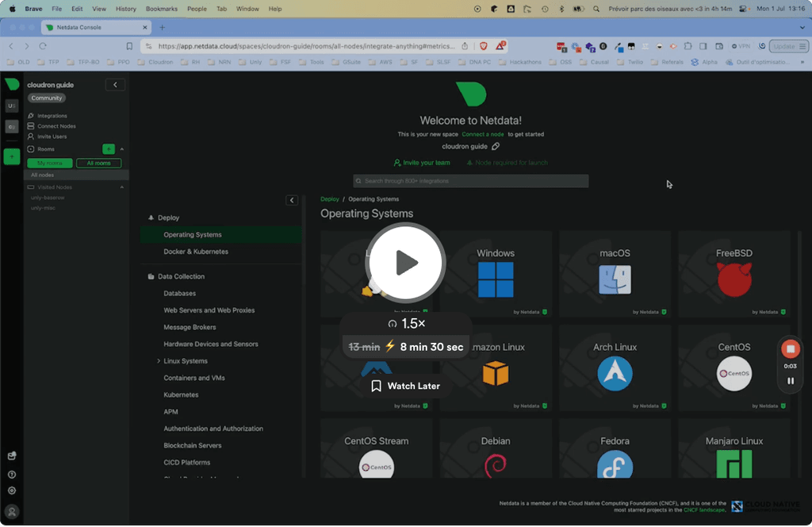
Task: Open the help question mark icon
Action: [12, 474]
